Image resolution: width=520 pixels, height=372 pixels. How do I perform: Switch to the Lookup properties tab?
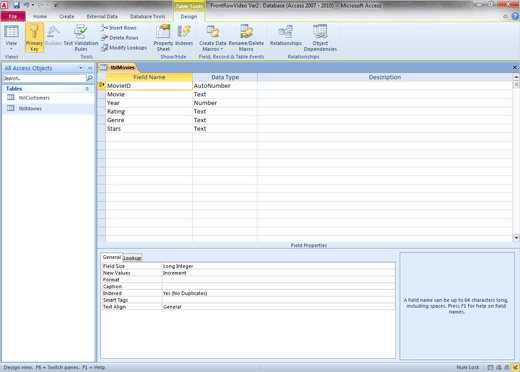pyautogui.click(x=132, y=258)
